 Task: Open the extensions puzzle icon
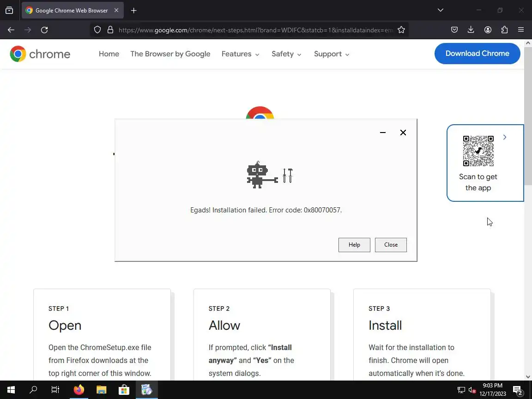click(x=504, y=30)
